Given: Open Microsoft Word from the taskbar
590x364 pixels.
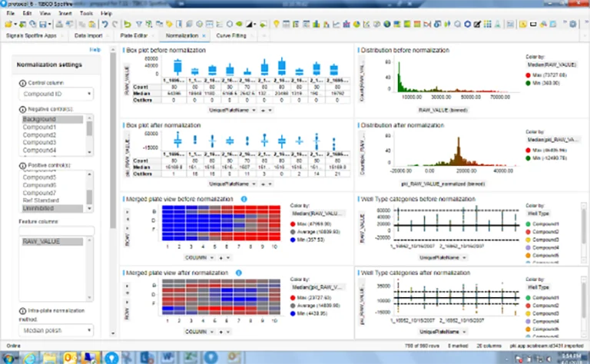Looking at the screenshot, I should coord(167,357).
